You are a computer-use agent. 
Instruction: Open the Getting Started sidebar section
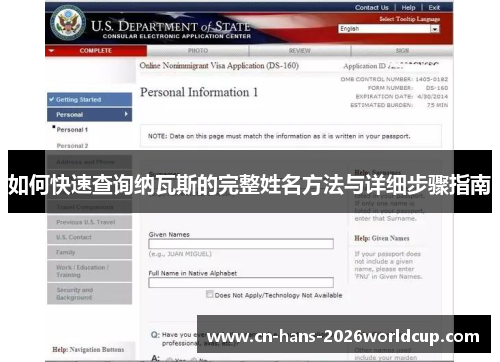coord(89,100)
